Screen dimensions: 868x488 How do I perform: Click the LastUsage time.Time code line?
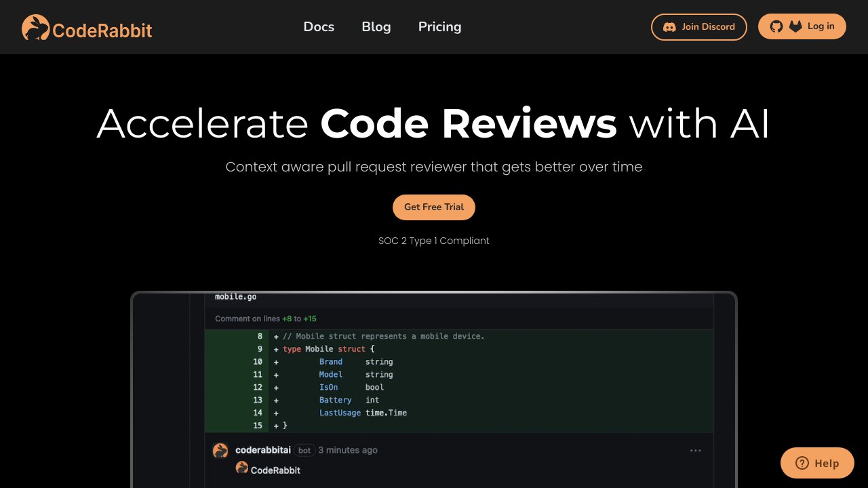point(458,413)
